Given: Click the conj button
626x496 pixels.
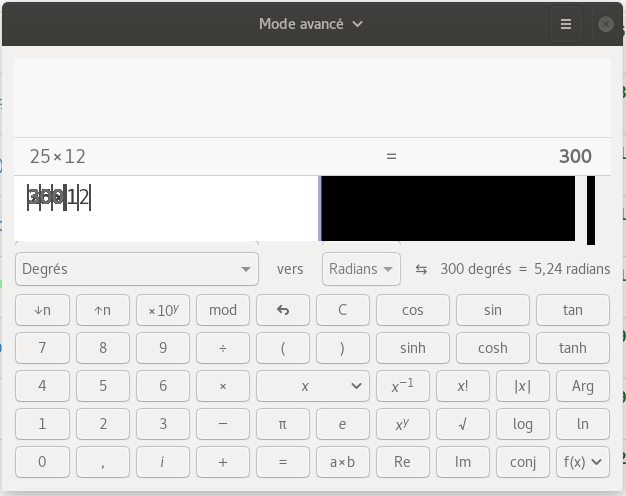Looking at the screenshot, I should pos(523,462).
